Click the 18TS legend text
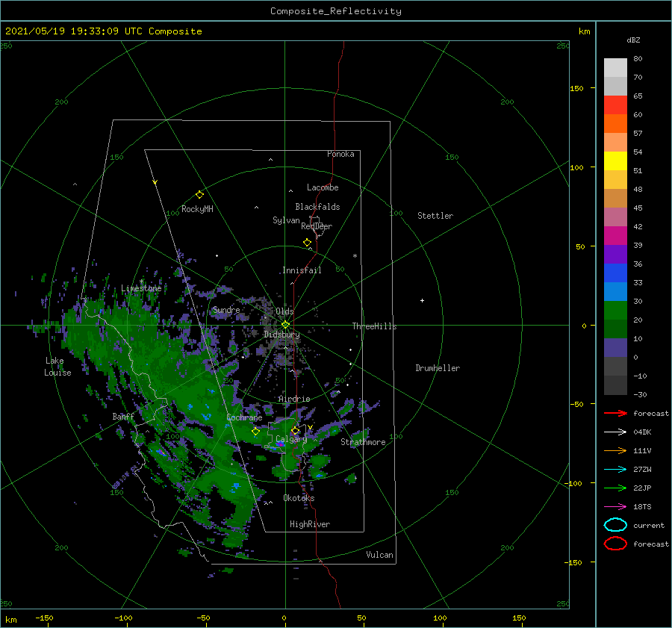The image size is (672, 628). point(642,507)
